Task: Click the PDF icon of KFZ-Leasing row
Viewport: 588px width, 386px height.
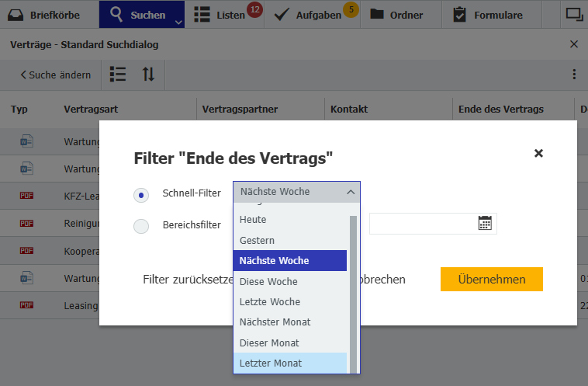Action: (x=26, y=196)
